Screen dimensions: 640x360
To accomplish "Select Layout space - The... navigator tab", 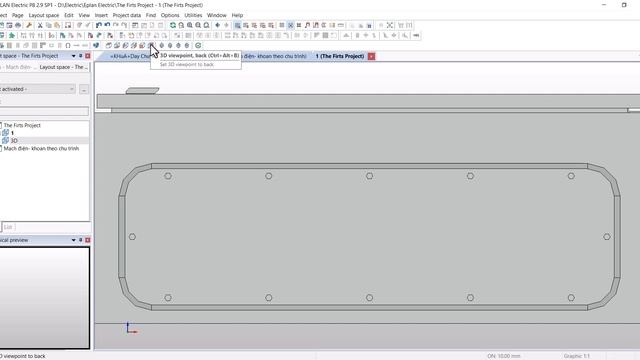I will click(x=63, y=67).
